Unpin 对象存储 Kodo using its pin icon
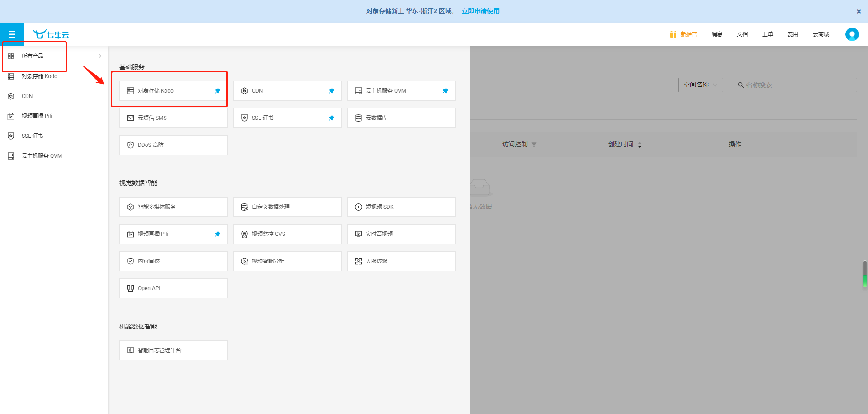The width and height of the screenshot is (868, 414). pyautogui.click(x=217, y=91)
